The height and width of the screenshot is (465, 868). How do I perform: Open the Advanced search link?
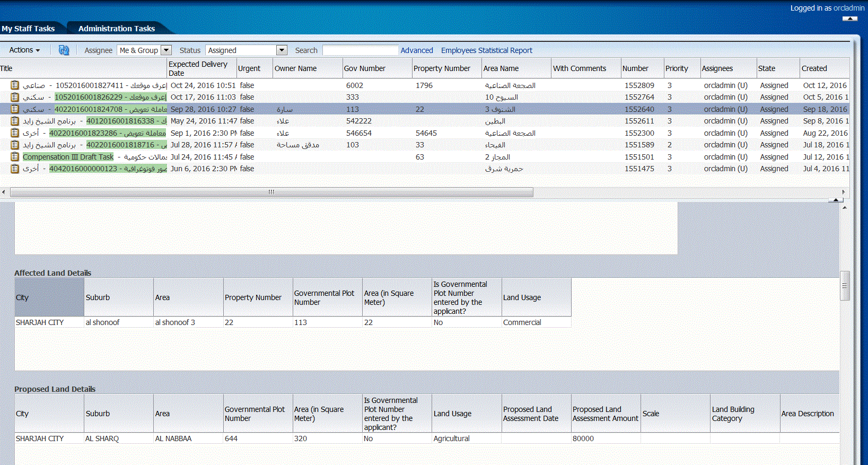(x=417, y=50)
